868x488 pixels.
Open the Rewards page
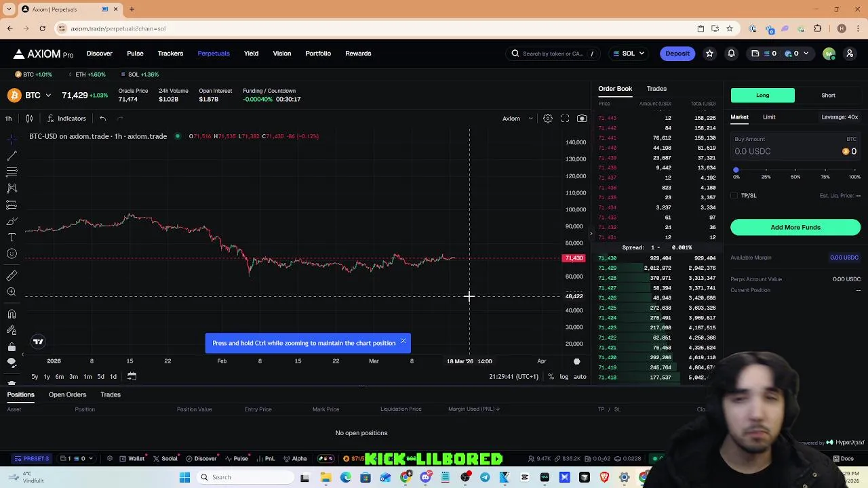click(x=358, y=54)
